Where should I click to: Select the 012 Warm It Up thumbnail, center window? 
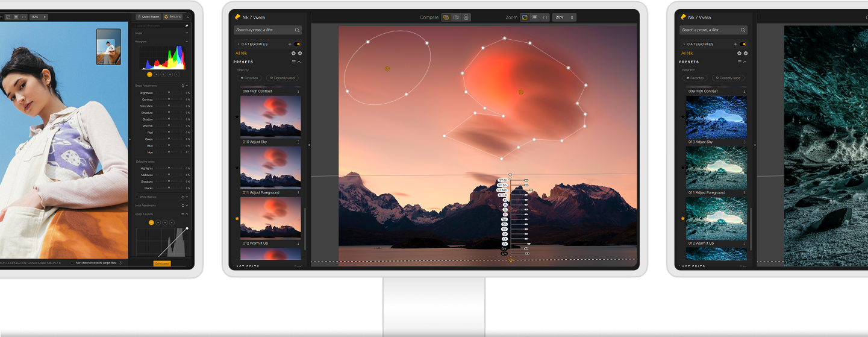[x=270, y=218]
